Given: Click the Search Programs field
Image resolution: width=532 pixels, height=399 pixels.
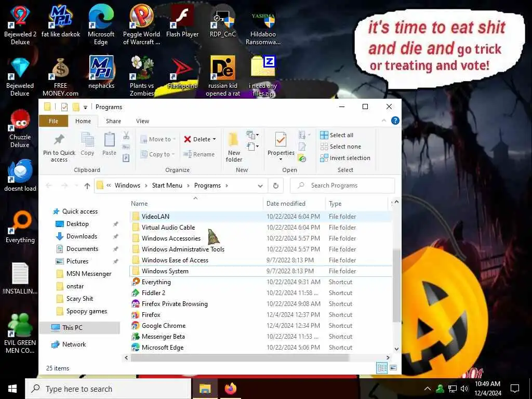Looking at the screenshot, I should [x=343, y=185].
